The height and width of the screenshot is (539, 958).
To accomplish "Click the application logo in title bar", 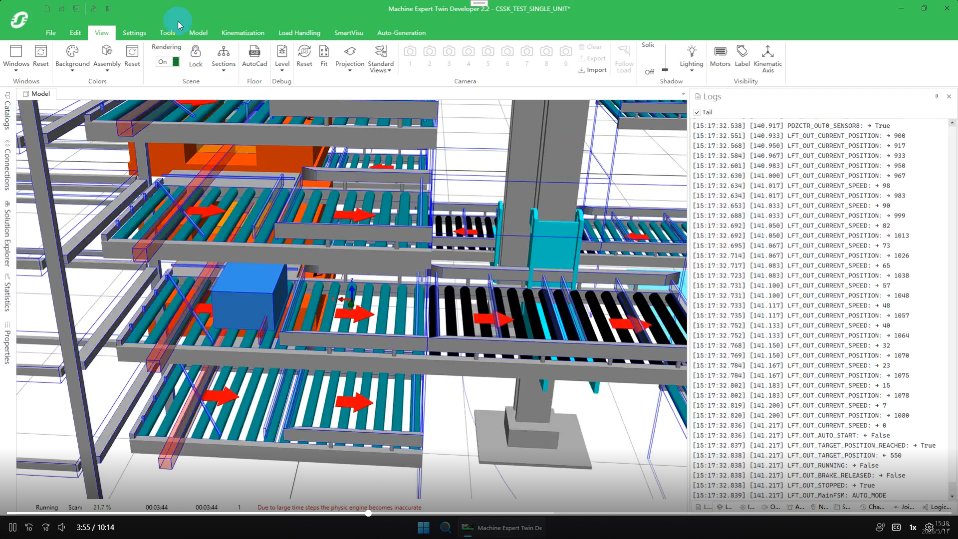I will click(20, 20).
